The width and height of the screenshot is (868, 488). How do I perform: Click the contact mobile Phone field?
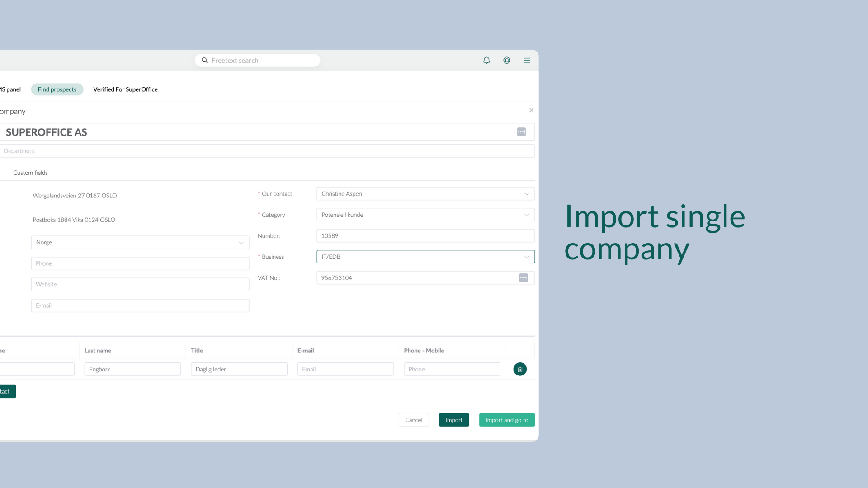tap(452, 369)
